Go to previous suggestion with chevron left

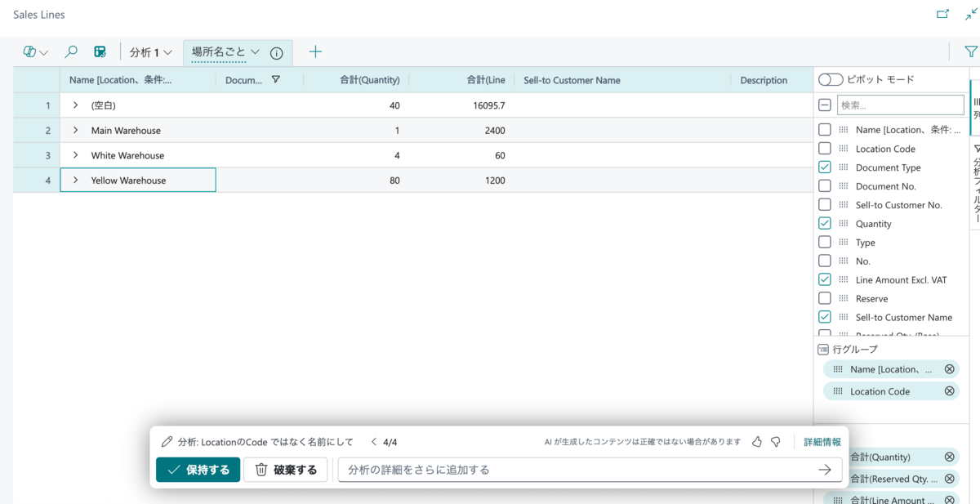373,442
